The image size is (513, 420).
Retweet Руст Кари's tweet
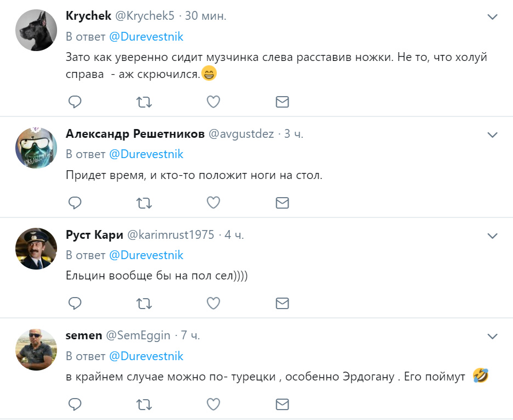(x=144, y=304)
